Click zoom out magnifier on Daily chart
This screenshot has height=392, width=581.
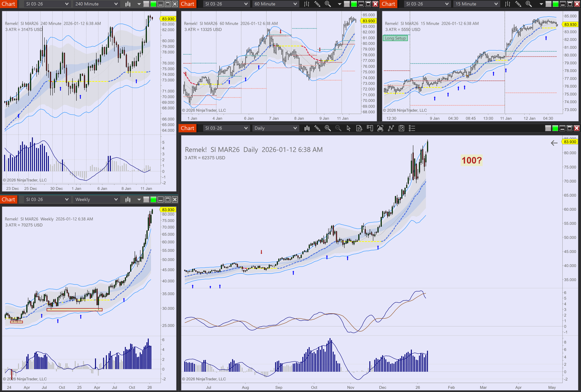pyautogui.click(x=338, y=128)
